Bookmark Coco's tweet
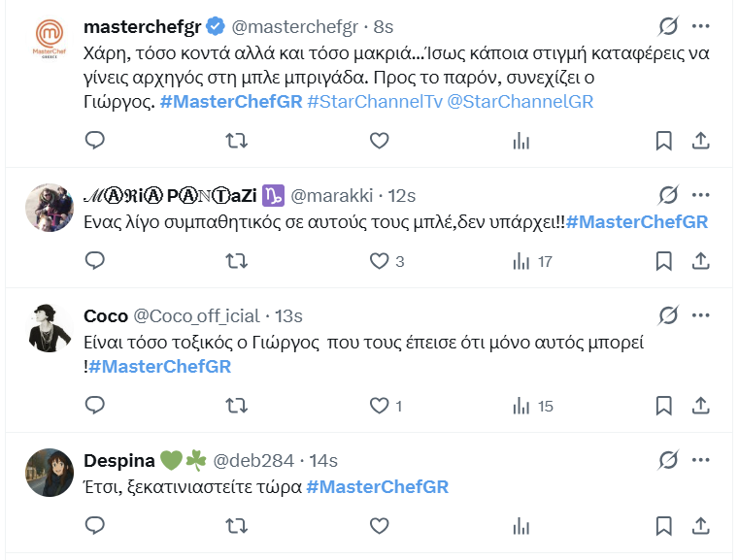Viewport: 739px width, 560px height. point(663,406)
